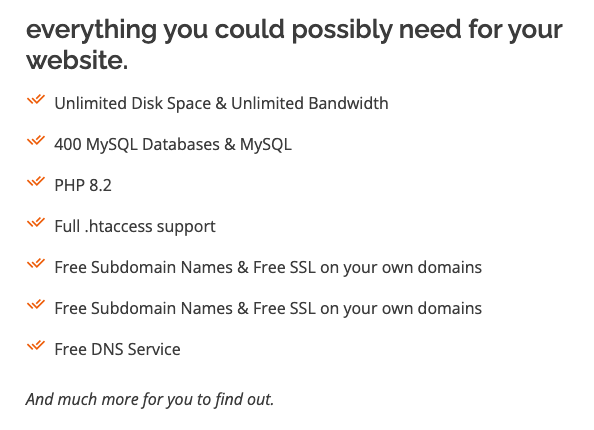Screen dimensions: 594x430
Task: Click the 'Unlimited Bandwidth' text
Action: [310, 103]
